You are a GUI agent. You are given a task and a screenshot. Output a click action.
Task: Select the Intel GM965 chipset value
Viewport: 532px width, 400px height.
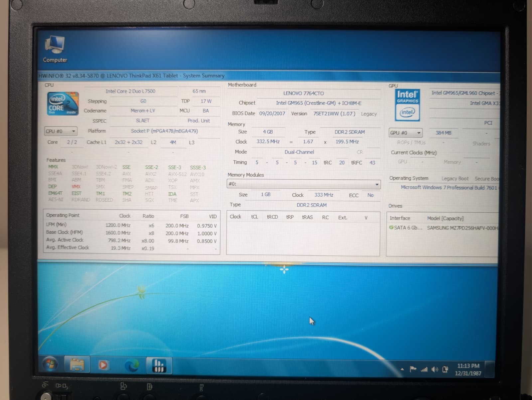tap(319, 103)
